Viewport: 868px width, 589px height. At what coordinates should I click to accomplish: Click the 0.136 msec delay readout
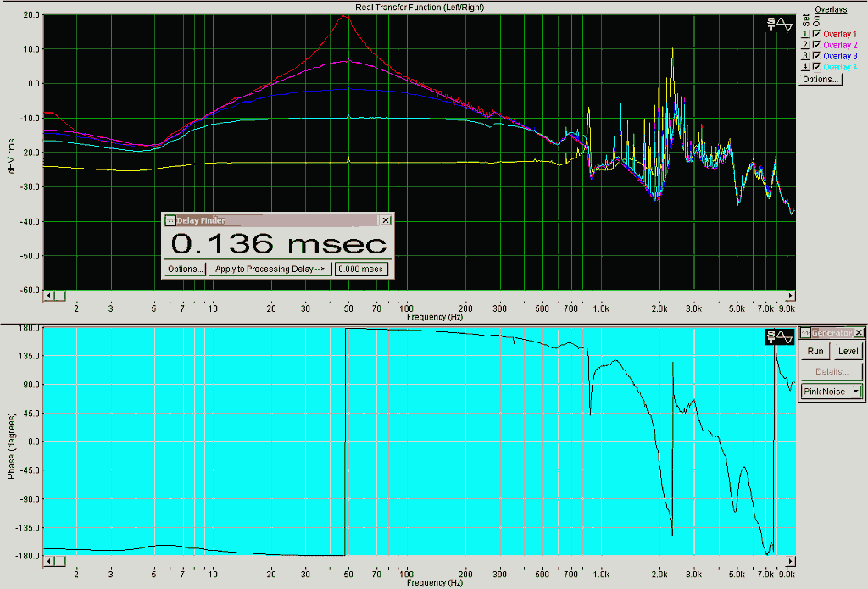(x=278, y=243)
